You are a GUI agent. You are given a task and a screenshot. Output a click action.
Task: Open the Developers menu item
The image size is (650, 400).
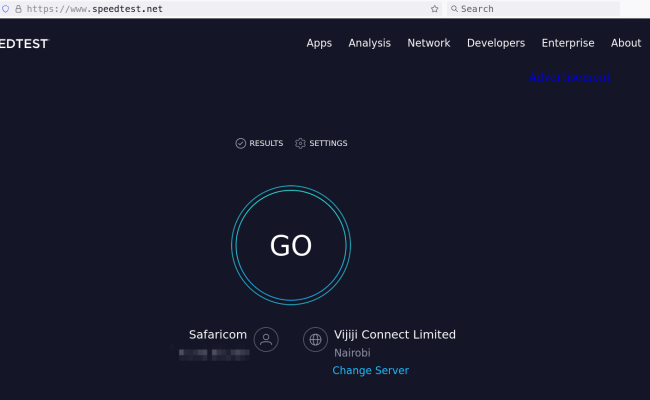[x=496, y=43]
